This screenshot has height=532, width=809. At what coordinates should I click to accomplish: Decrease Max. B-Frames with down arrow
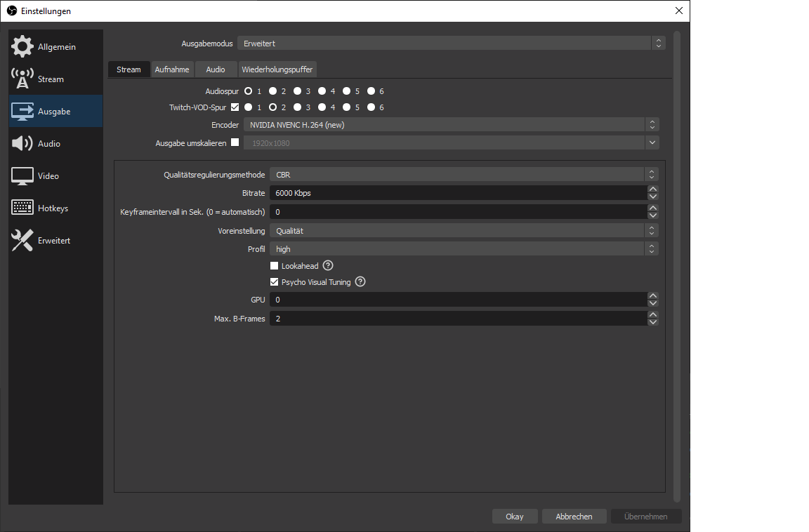point(652,322)
